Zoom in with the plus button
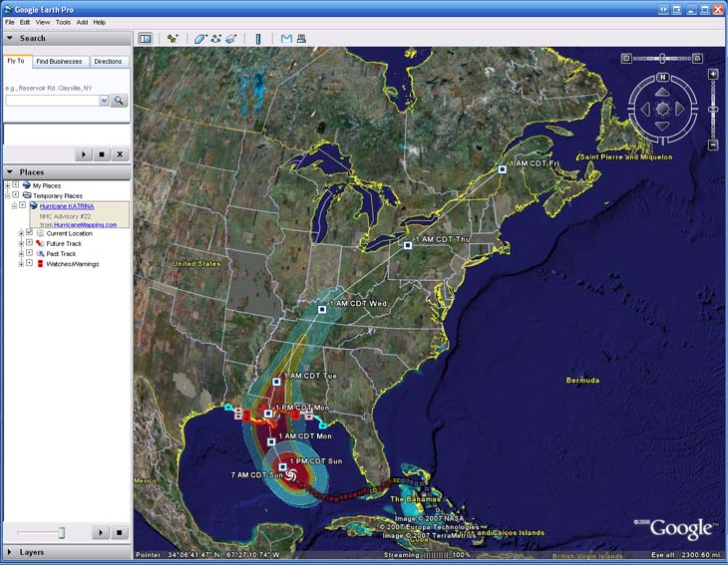Screen dimensions: 728x565 coord(713,74)
